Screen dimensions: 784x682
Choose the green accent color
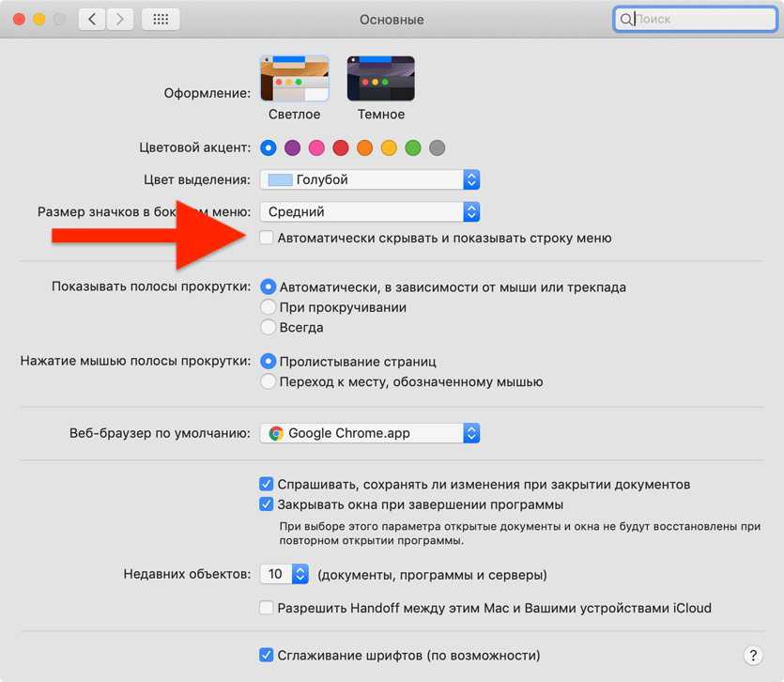413,147
